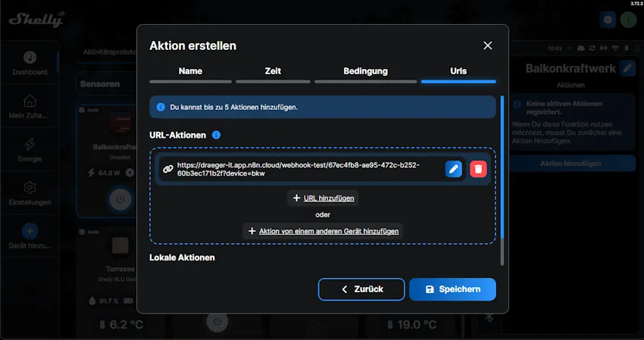Open the blue gear icon in top bar

(608, 20)
